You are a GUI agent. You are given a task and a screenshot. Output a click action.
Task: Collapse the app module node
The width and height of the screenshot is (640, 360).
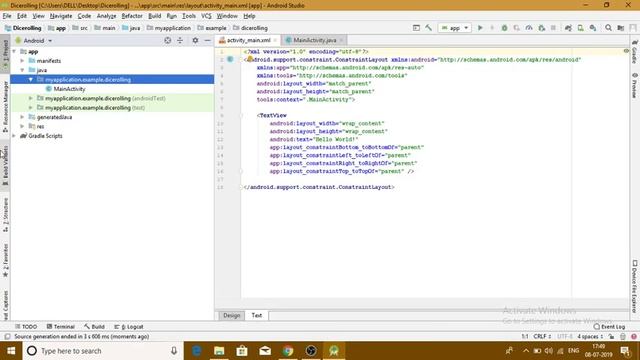15,51
